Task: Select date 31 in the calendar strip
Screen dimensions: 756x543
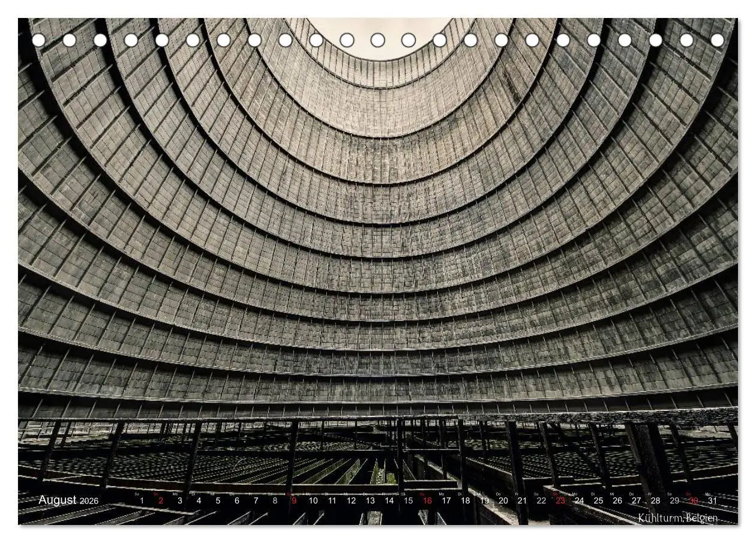Action: coord(712,500)
